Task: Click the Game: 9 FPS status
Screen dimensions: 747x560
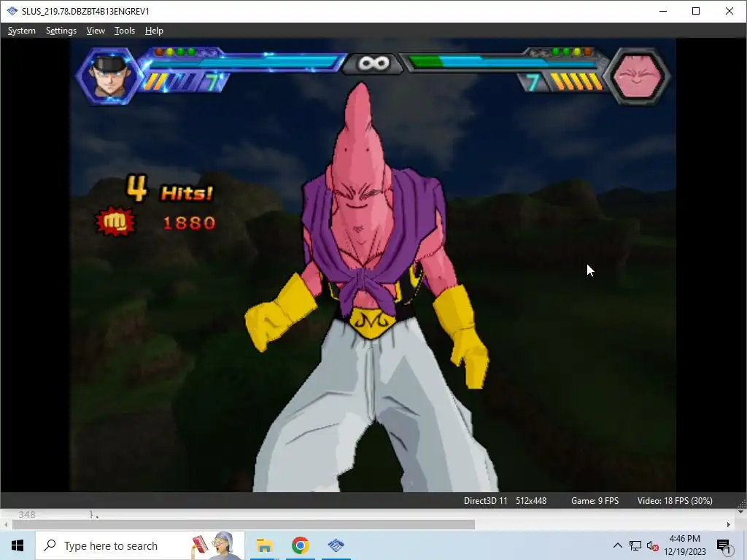Action: [595, 501]
